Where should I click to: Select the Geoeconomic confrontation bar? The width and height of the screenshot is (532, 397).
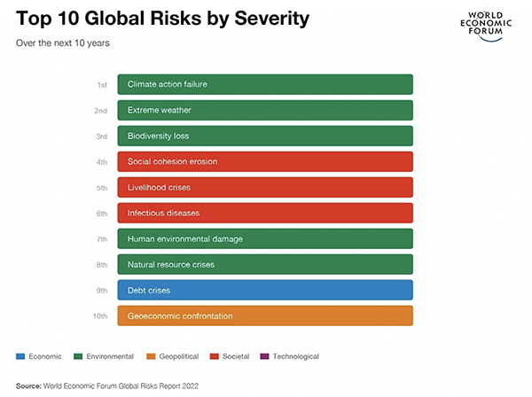tap(265, 315)
